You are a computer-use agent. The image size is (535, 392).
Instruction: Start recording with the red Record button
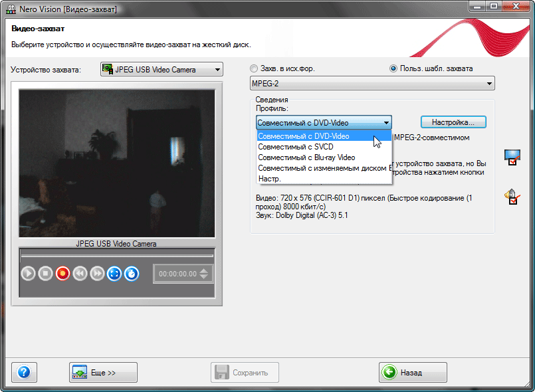click(x=62, y=274)
